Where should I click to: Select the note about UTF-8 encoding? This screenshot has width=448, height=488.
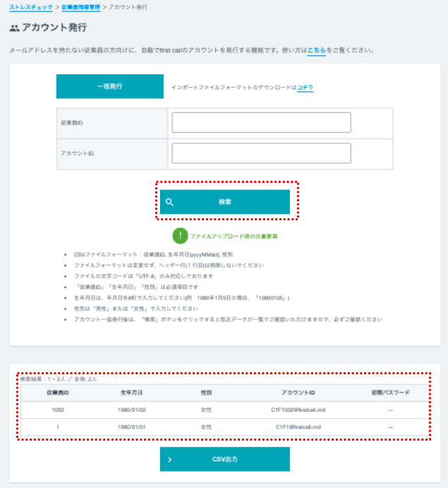click(x=143, y=276)
